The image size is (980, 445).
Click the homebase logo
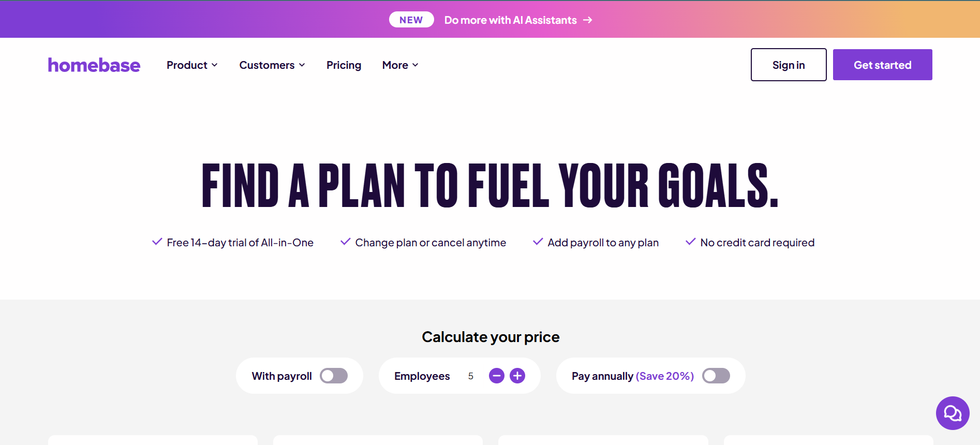[94, 65]
